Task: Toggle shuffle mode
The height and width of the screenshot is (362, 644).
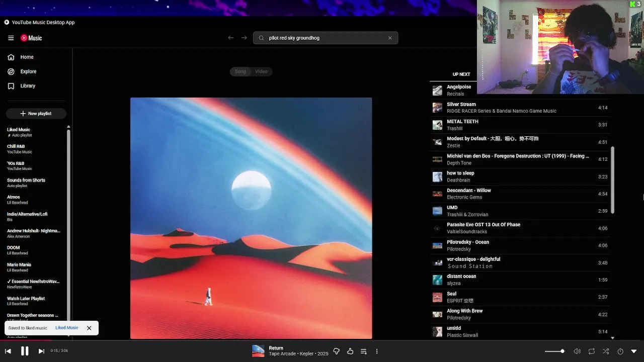Action: tap(606, 351)
